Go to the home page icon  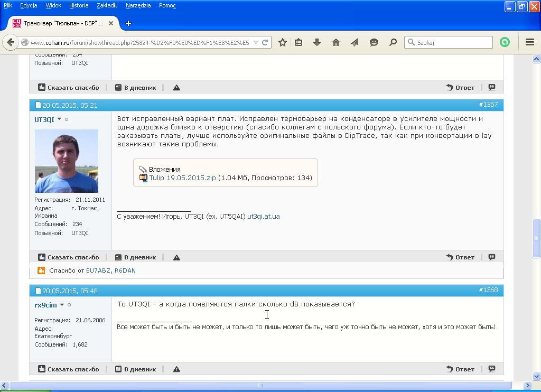tap(335, 43)
